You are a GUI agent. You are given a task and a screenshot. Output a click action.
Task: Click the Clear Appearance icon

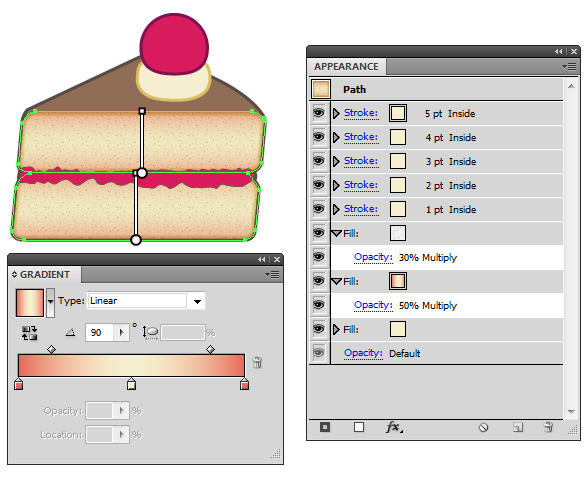483,427
